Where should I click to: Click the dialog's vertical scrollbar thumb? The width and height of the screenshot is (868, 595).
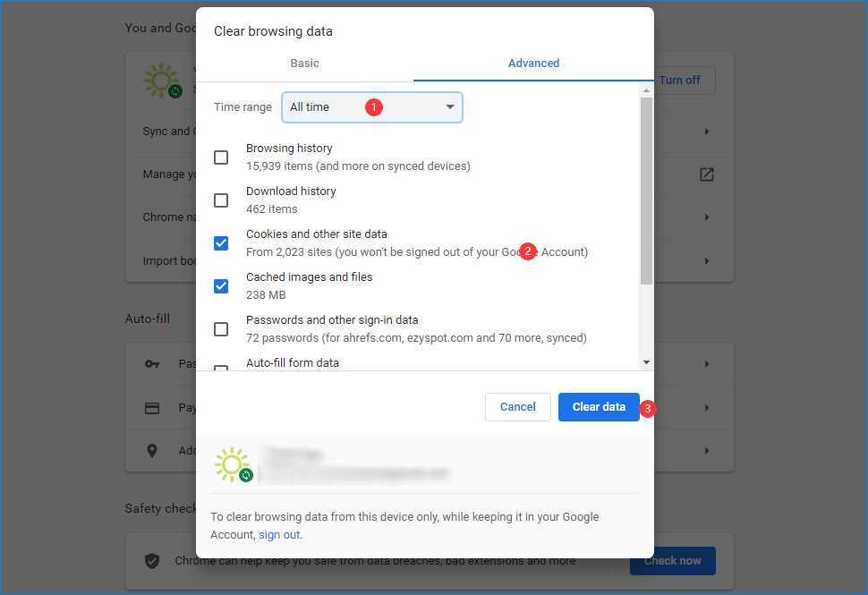(646, 188)
